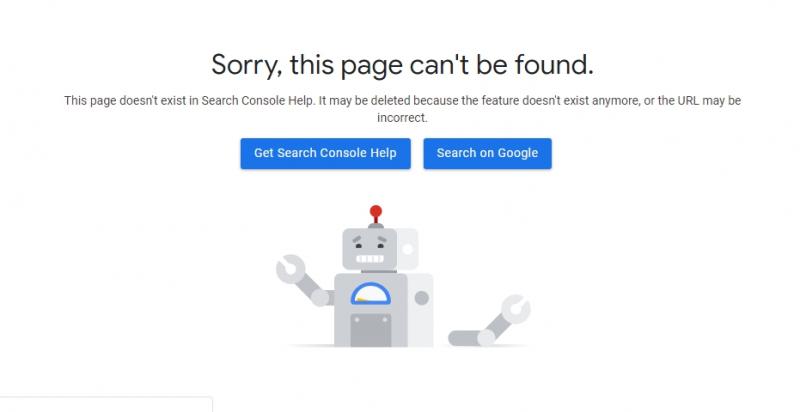Click the white circle on robot's head side
Viewport: 800px width, 412px height.
pos(408,249)
